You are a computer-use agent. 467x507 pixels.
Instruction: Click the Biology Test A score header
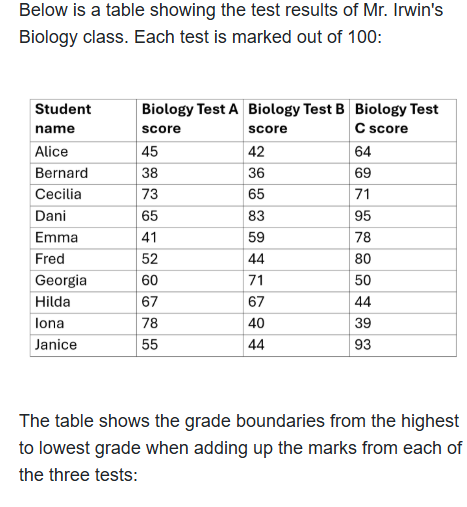(190, 120)
